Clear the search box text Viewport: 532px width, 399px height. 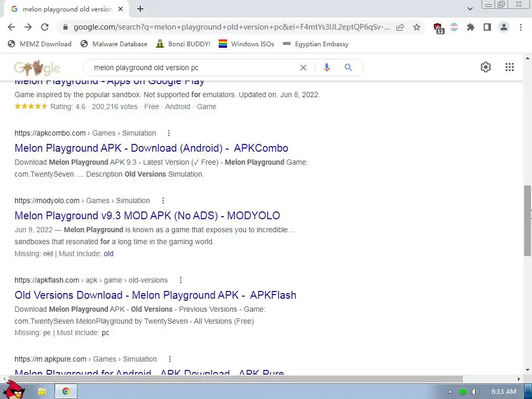tap(303, 68)
